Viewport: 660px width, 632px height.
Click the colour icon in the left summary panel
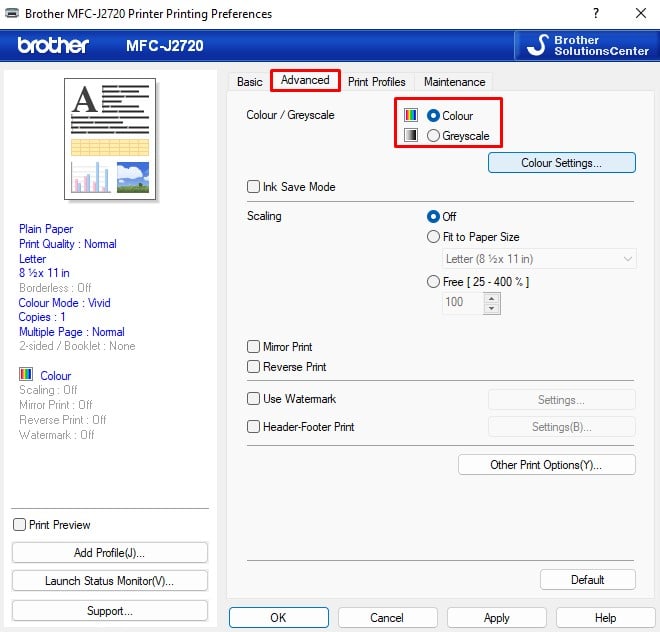(x=26, y=374)
